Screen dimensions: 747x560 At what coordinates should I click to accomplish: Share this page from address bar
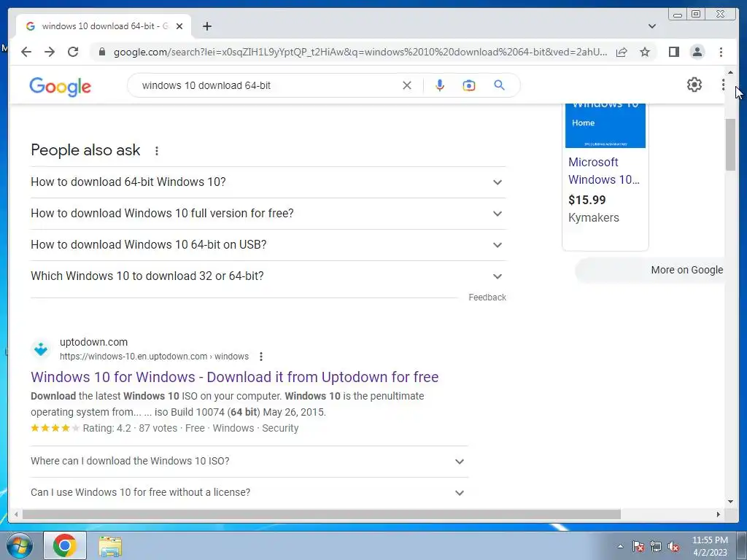coord(622,52)
